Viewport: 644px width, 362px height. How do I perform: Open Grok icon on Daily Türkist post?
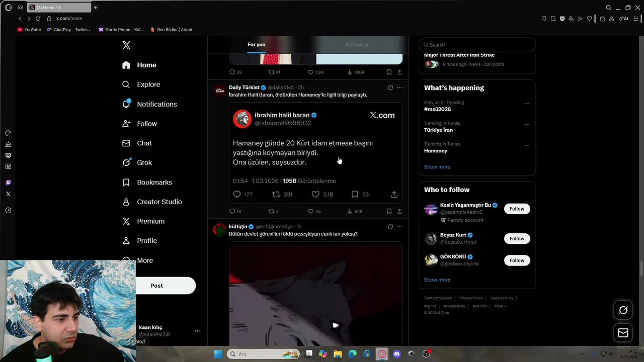tap(390, 87)
